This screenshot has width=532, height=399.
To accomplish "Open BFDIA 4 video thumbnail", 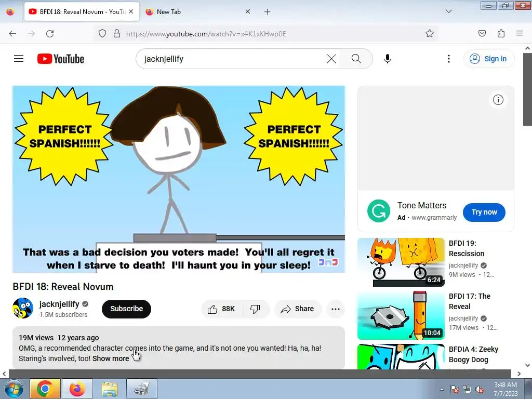I will point(401,356).
